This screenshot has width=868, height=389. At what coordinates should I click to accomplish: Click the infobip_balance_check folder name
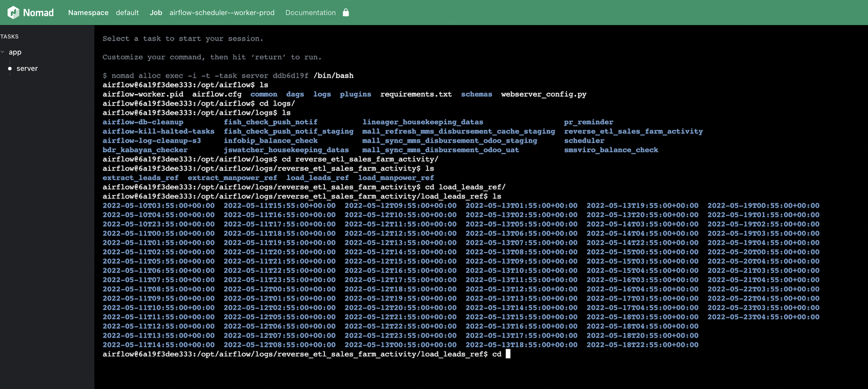pos(271,141)
